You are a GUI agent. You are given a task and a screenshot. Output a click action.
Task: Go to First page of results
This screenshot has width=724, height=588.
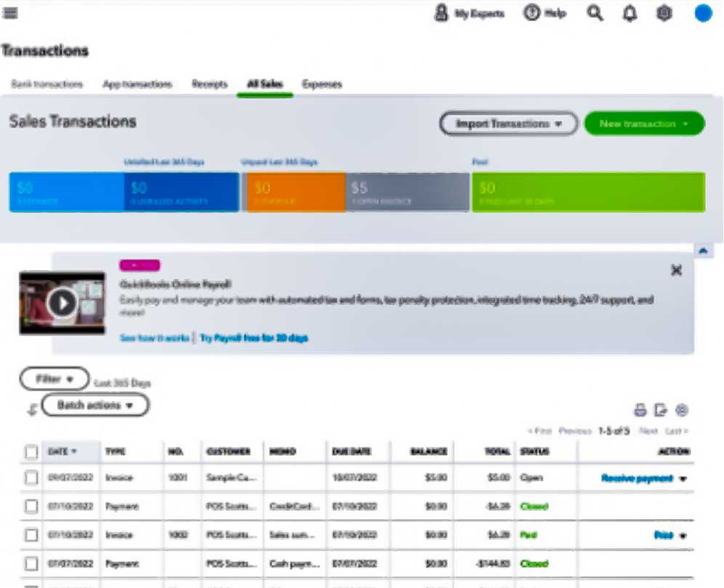[540, 431]
